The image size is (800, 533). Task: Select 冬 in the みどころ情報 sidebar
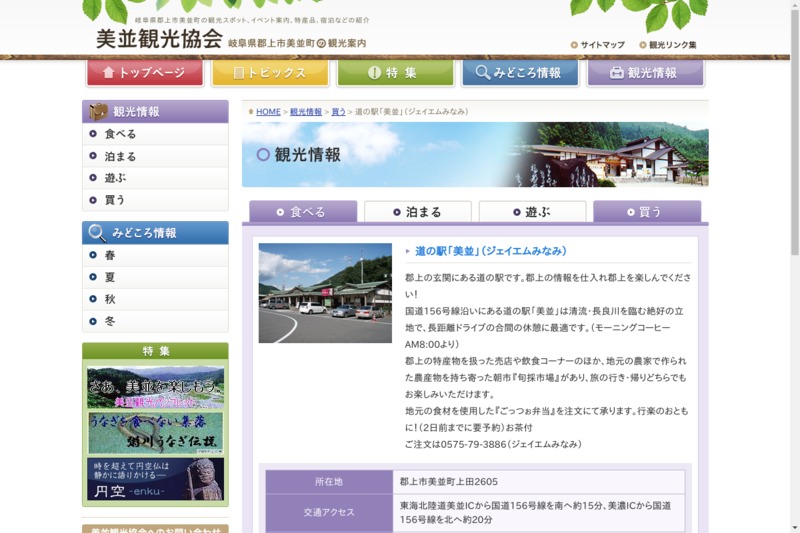[x=110, y=321]
